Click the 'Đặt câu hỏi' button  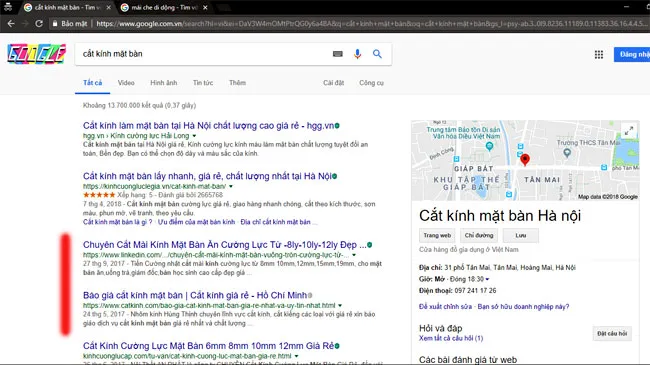[612, 333]
